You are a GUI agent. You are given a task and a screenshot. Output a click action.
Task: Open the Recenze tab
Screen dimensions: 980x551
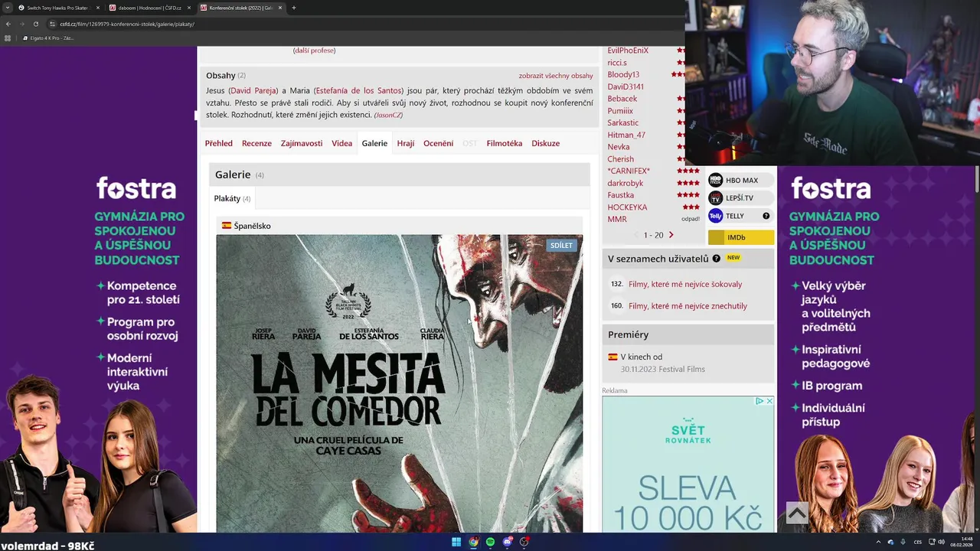[256, 143]
